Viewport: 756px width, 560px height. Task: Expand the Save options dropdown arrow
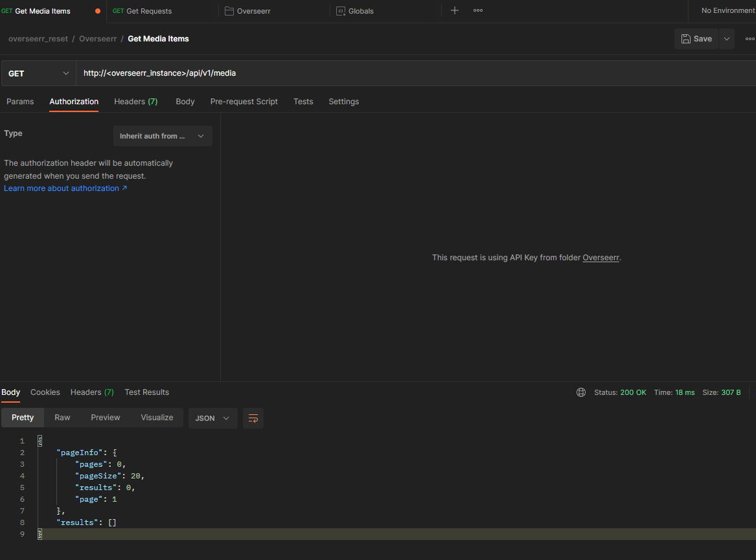coord(727,39)
